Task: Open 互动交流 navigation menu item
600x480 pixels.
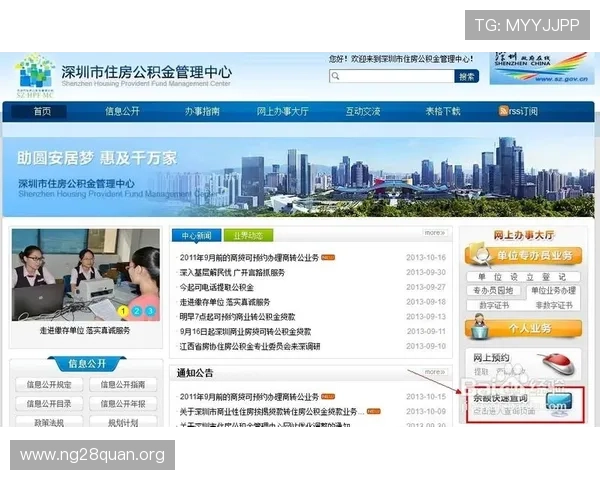Action: pos(363,111)
